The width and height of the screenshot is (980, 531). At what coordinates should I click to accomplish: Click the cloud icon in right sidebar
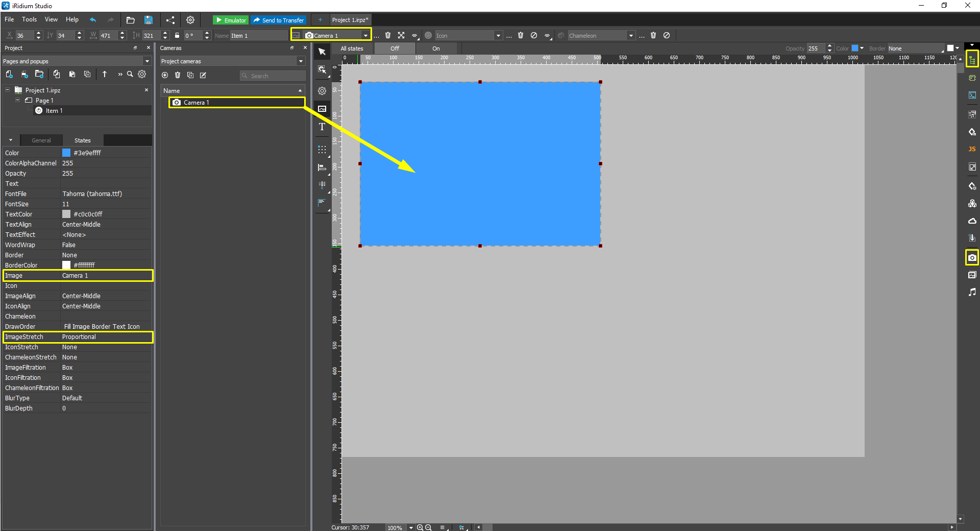pos(972,221)
